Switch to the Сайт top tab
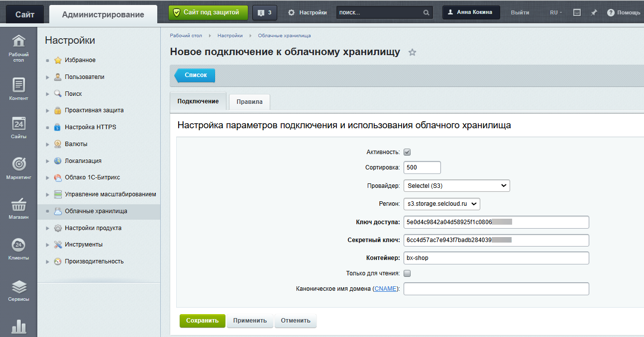This screenshot has height=337, width=644. pos(25,14)
